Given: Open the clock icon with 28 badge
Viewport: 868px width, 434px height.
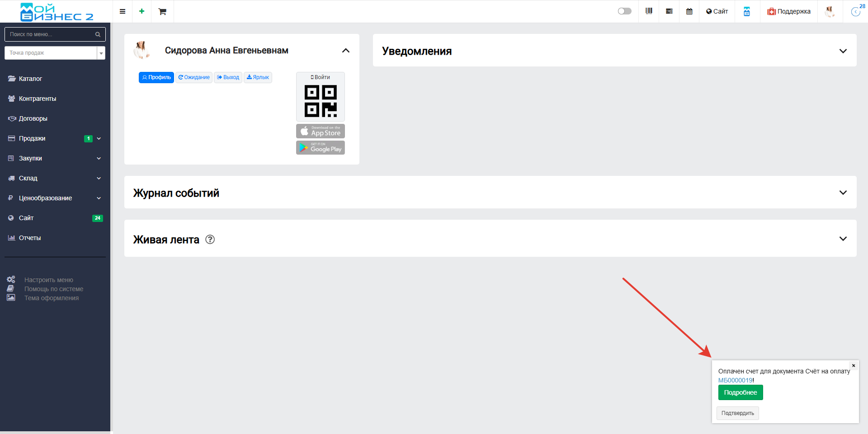Looking at the screenshot, I should click(x=856, y=11).
